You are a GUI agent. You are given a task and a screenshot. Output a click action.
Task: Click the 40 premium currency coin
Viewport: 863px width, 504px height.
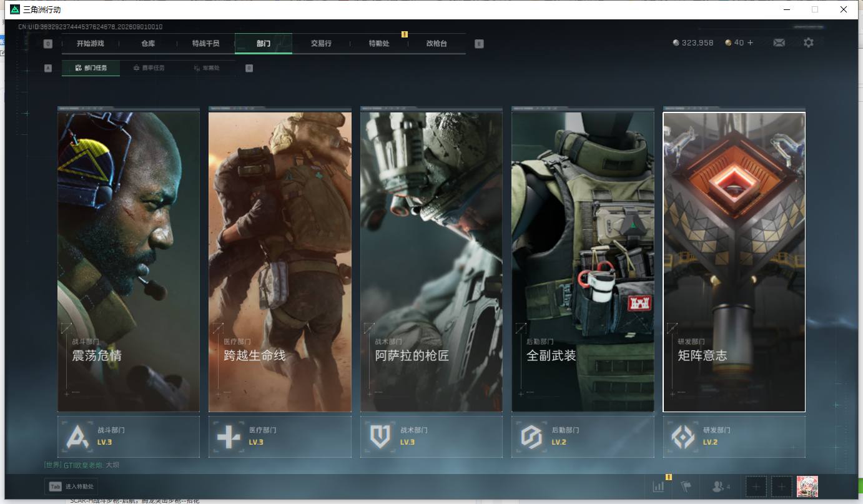pos(728,42)
